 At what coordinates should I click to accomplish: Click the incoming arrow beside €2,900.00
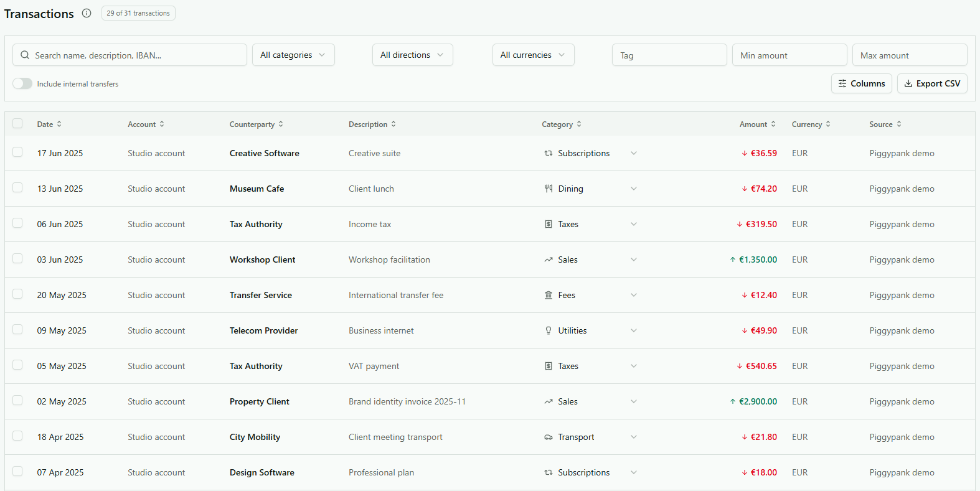click(733, 401)
